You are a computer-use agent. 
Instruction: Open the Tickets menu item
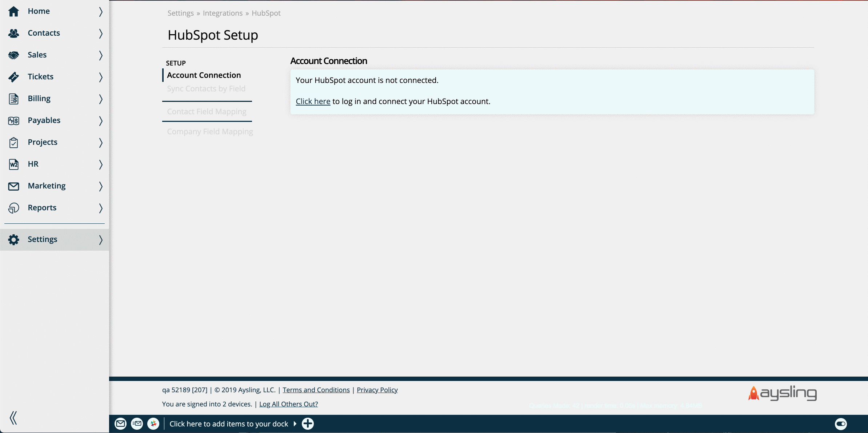click(55, 77)
